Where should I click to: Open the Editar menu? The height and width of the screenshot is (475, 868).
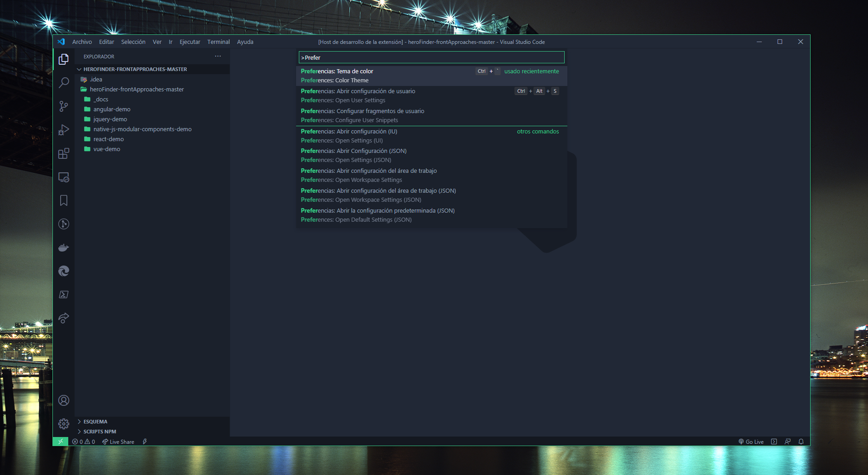coord(107,42)
